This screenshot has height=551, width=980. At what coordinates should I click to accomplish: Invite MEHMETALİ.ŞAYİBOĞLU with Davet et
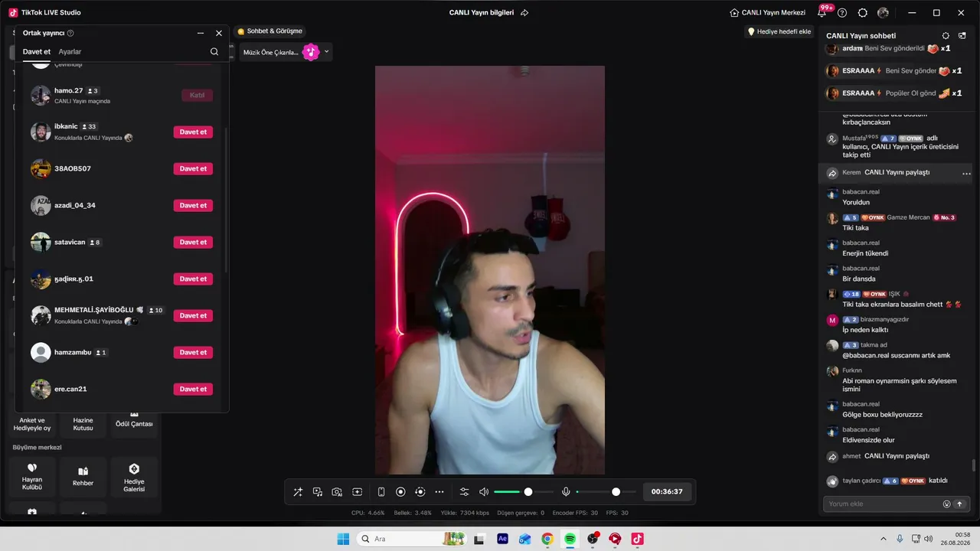tap(193, 315)
